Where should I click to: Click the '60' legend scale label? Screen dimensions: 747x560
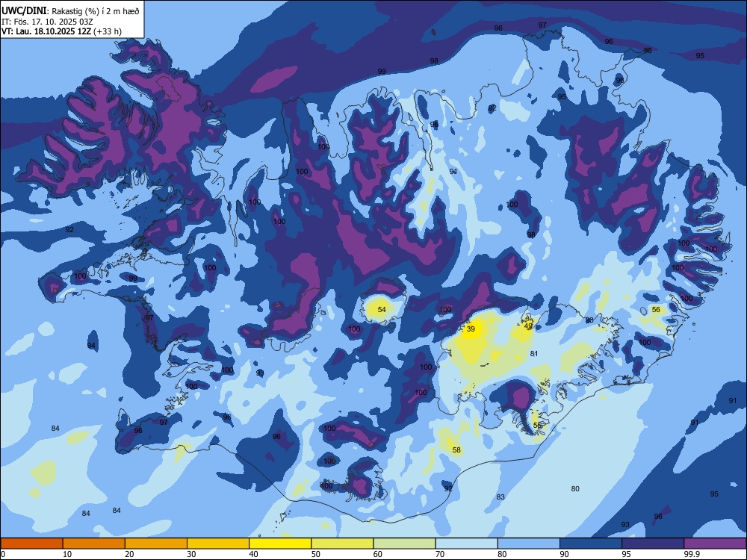tap(378, 554)
